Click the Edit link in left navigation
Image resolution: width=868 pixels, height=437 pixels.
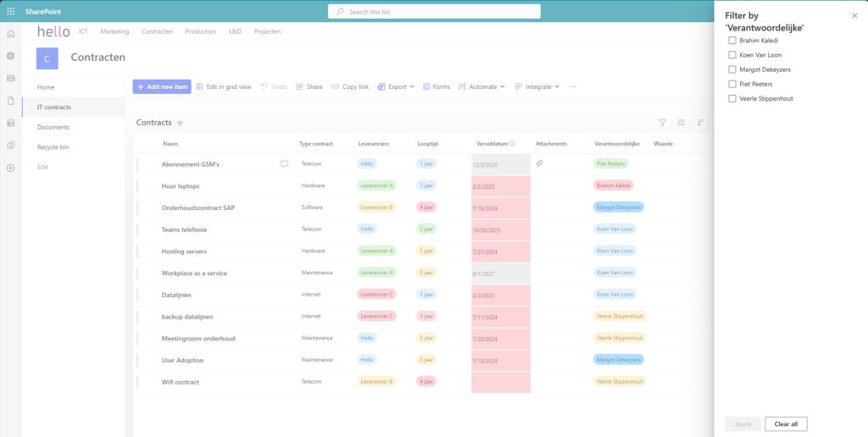tap(42, 167)
